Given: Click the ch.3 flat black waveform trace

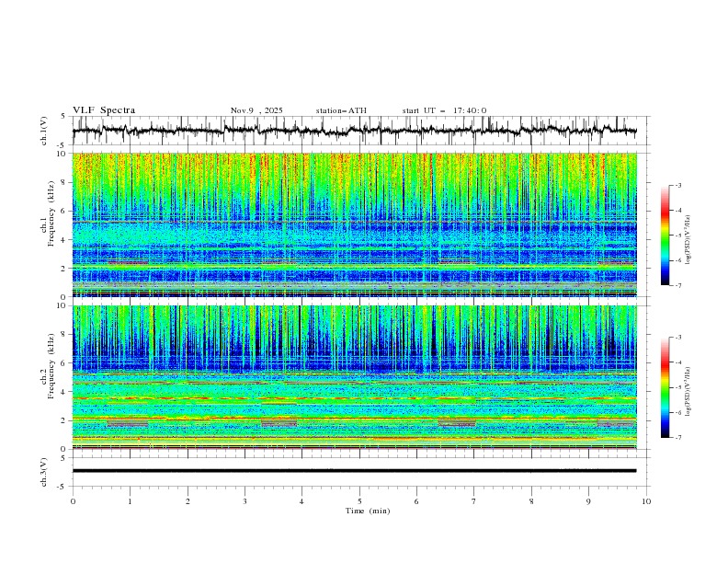Looking at the screenshot, I should tap(354, 471).
